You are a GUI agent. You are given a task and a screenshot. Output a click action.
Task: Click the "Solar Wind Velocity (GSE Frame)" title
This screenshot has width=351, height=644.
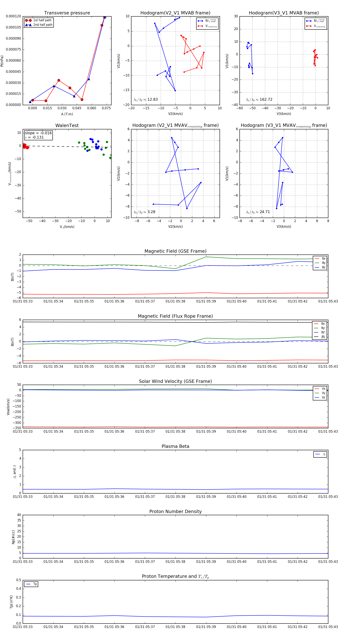[x=175, y=381]
